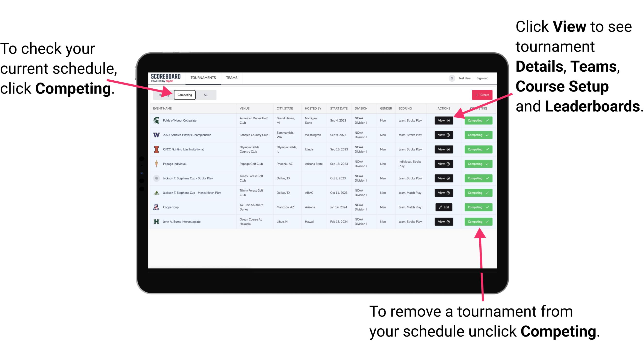This screenshot has width=644, height=346.
Task: Click the View icon for John A. Burns Intercollegiate
Action: tap(443, 222)
